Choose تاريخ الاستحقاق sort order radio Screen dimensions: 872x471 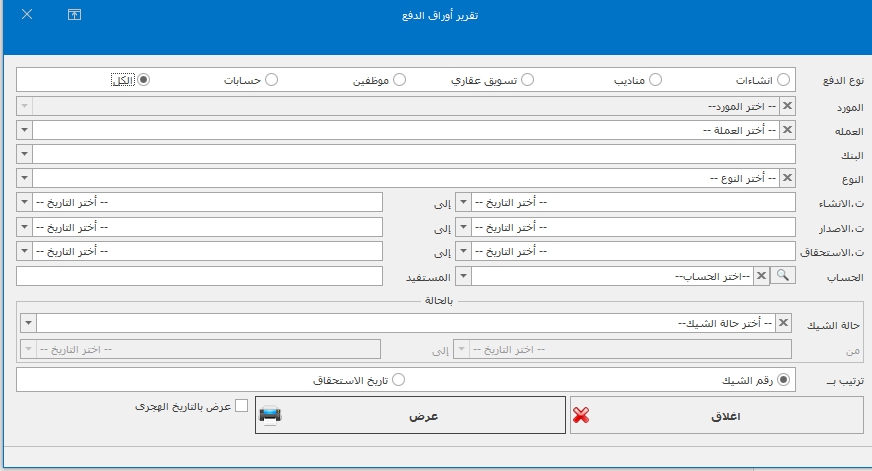(x=399, y=380)
